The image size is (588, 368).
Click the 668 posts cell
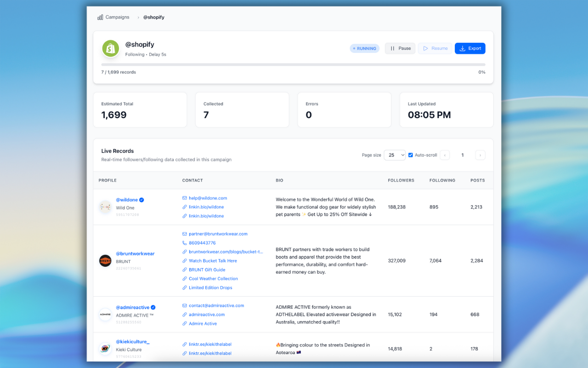click(475, 315)
